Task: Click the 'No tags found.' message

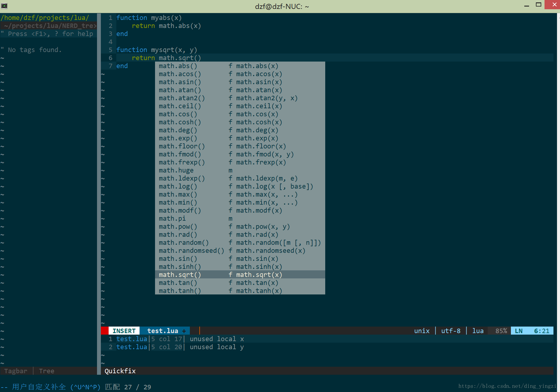Action: [x=35, y=50]
